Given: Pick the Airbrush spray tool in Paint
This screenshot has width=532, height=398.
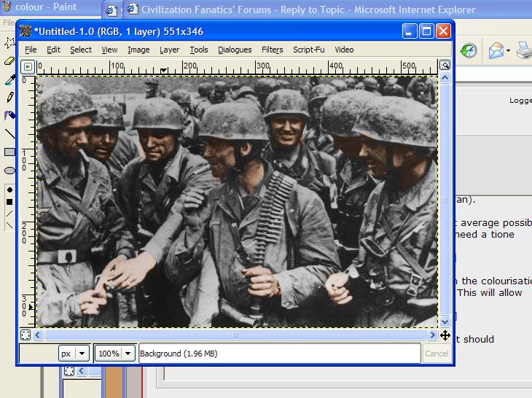Looking at the screenshot, I should [10, 115].
